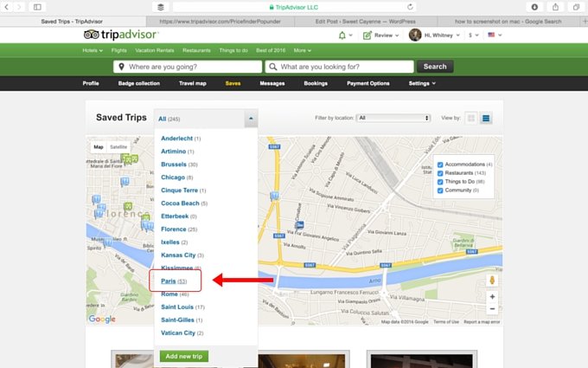Screen dimensions: 588x368
Task: Go back with Safari back arrow
Action: pyautogui.click(x=6, y=7)
